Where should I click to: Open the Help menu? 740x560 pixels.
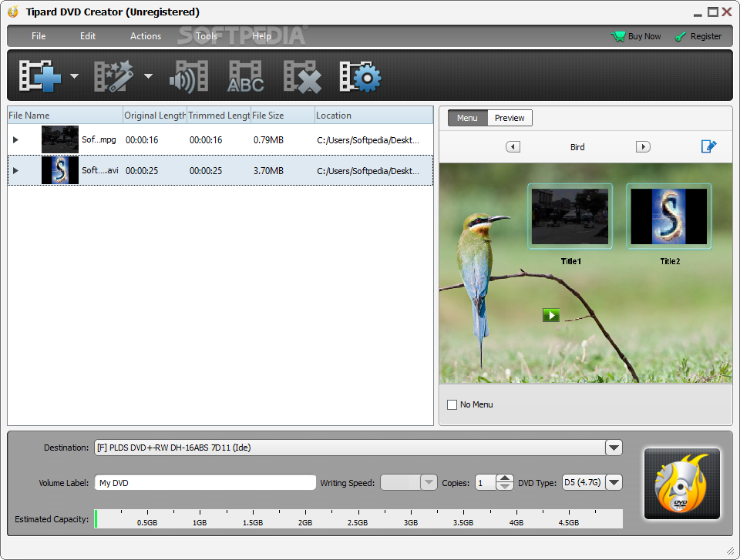tap(261, 36)
